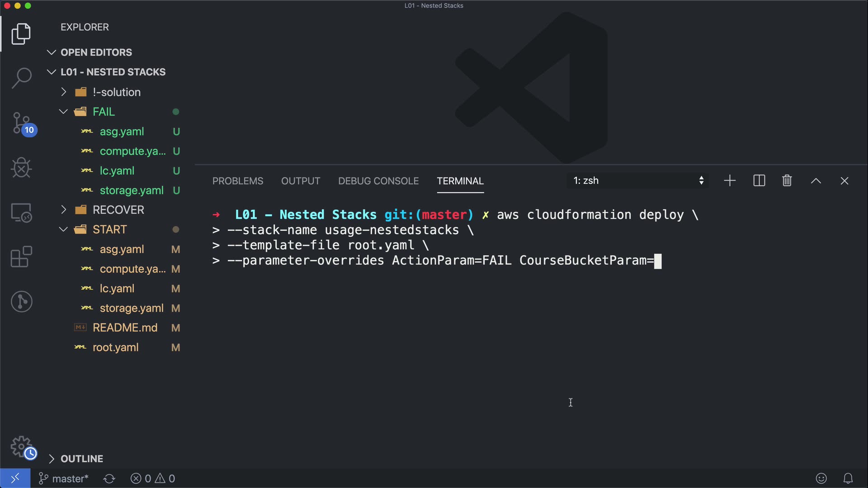This screenshot has width=868, height=488.
Task: Open the zsh terminal selector dropdown
Action: [637, 181]
